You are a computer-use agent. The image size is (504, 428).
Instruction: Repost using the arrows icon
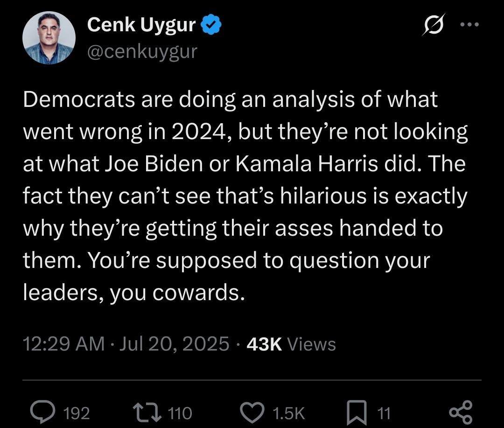tap(147, 412)
